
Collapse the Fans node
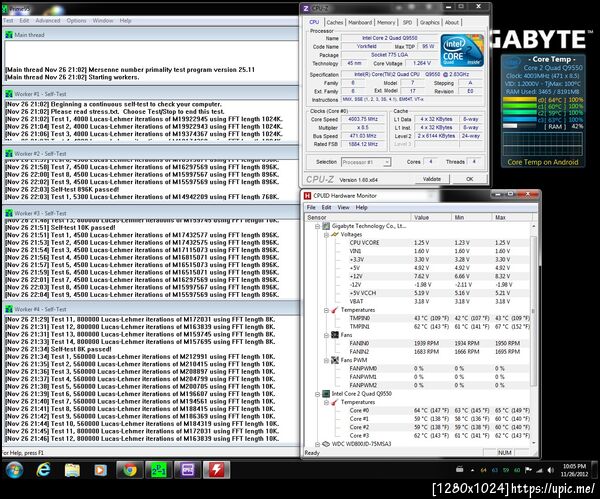point(326,335)
